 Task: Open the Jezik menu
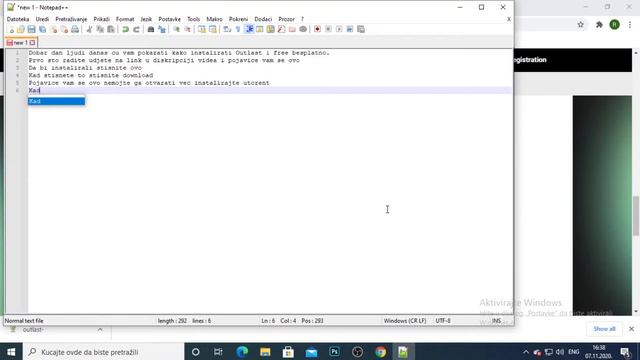tap(146, 19)
